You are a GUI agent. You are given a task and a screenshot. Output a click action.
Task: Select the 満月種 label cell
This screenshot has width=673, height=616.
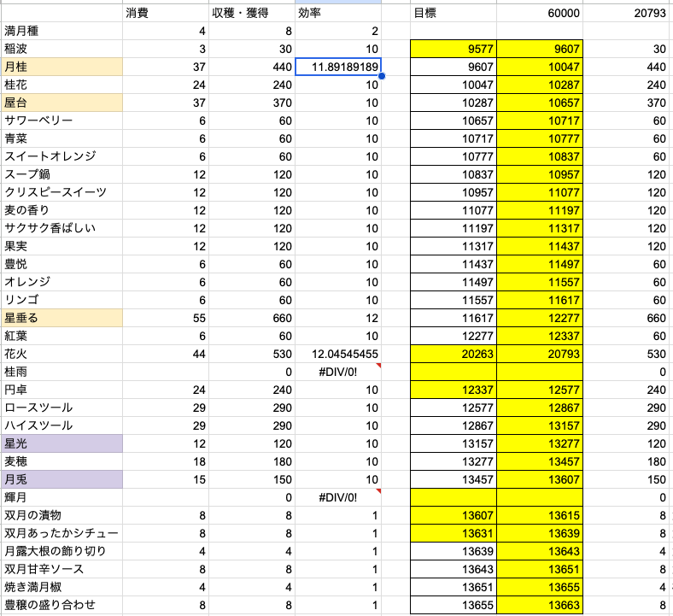click(x=61, y=31)
